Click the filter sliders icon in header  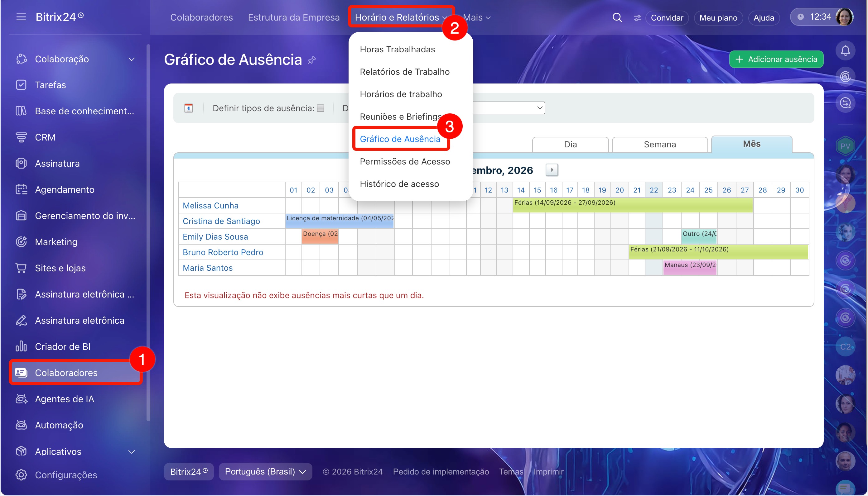coord(637,18)
